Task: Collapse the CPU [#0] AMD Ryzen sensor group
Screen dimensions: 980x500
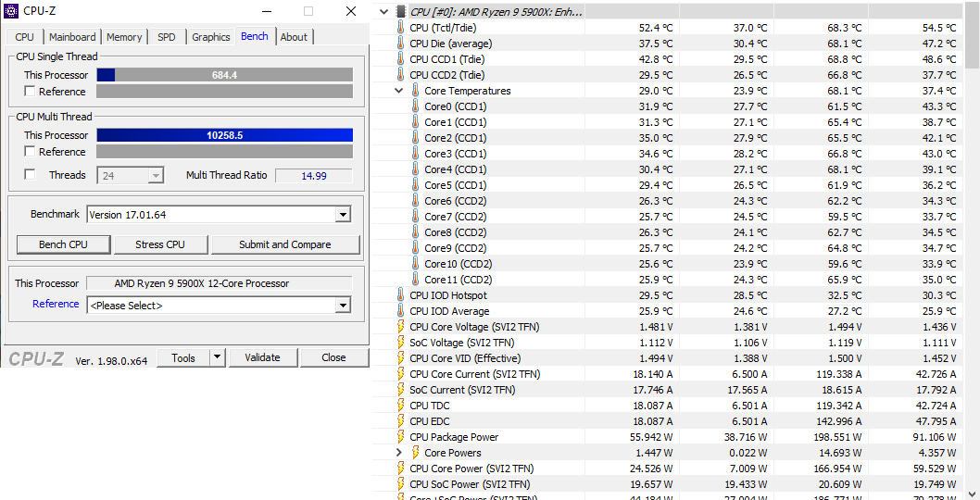Action: tap(383, 11)
